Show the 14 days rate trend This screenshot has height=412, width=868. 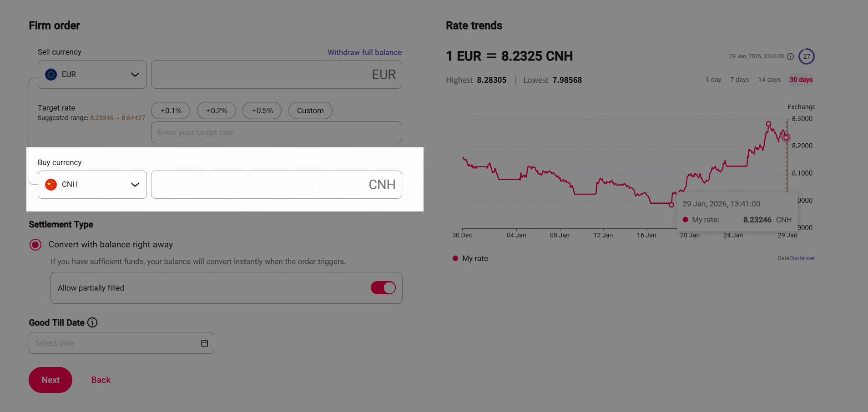coord(769,80)
